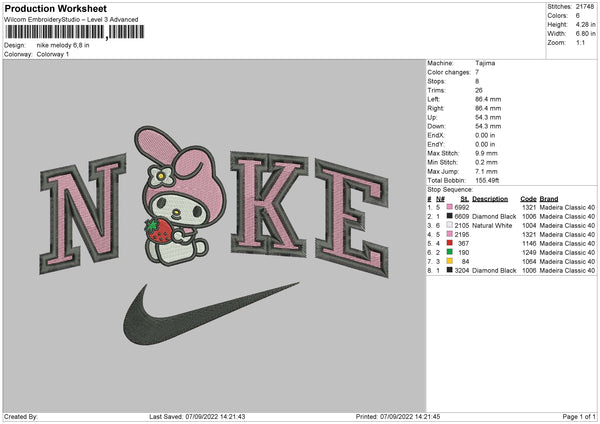Click the "Page 1 of 1" footer text
The width and height of the screenshot is (600, 424).
point(579,416)
